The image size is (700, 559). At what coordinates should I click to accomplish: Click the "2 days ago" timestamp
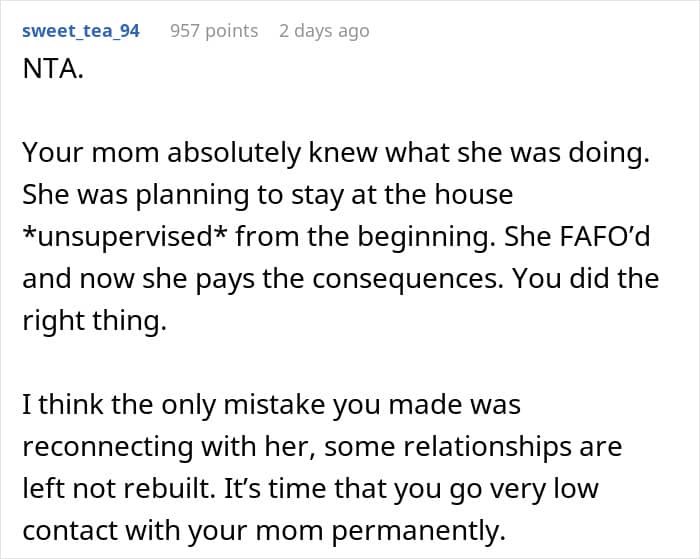tap(324, 31)
